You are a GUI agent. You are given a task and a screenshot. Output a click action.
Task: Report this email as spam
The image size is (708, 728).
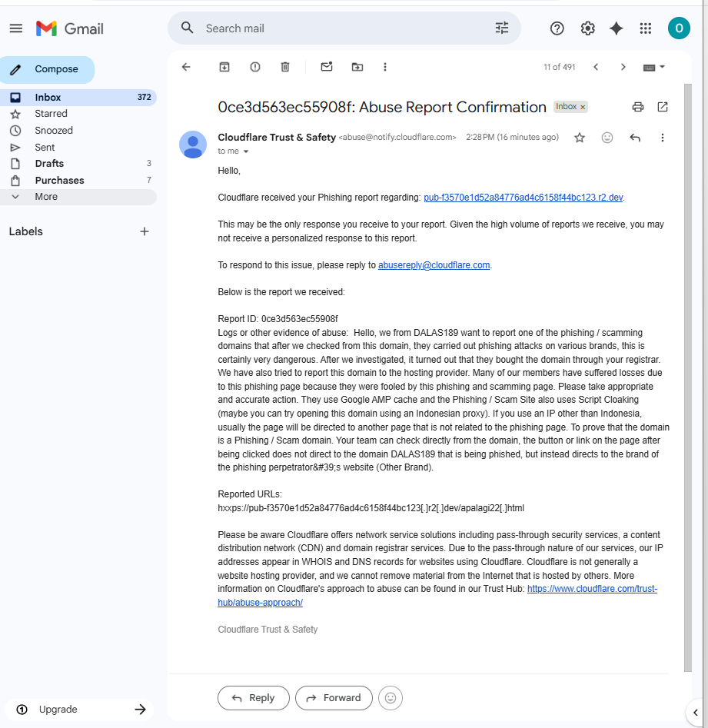255,67
